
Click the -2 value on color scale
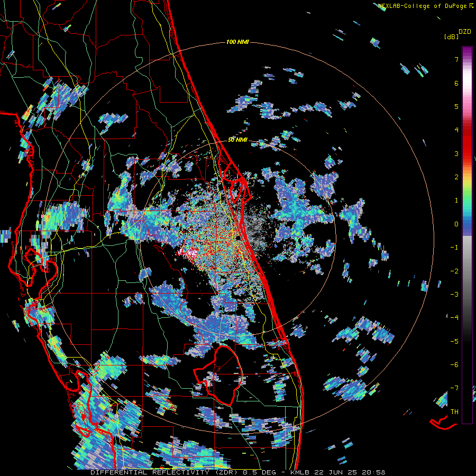point(454,271)
